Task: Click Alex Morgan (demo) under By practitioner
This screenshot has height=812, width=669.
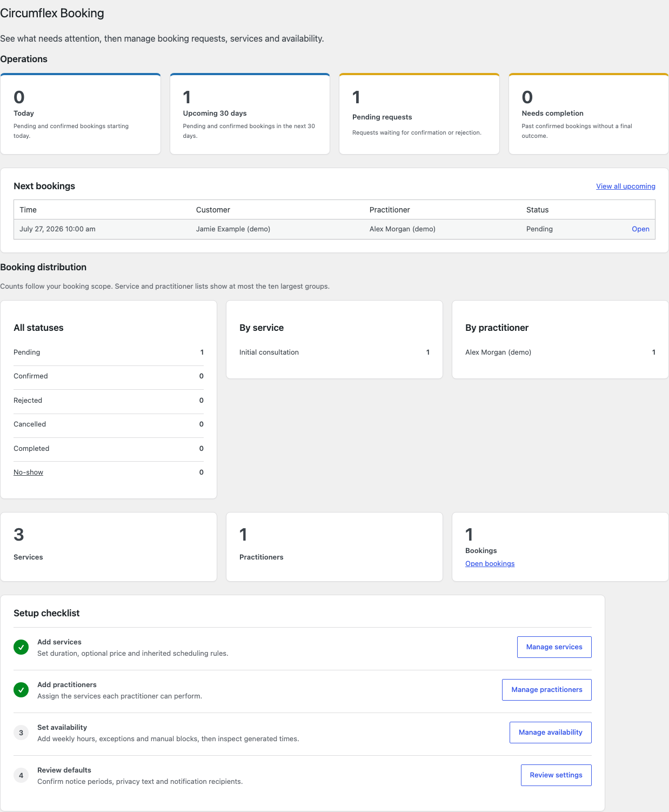Action: pos(498,352)
